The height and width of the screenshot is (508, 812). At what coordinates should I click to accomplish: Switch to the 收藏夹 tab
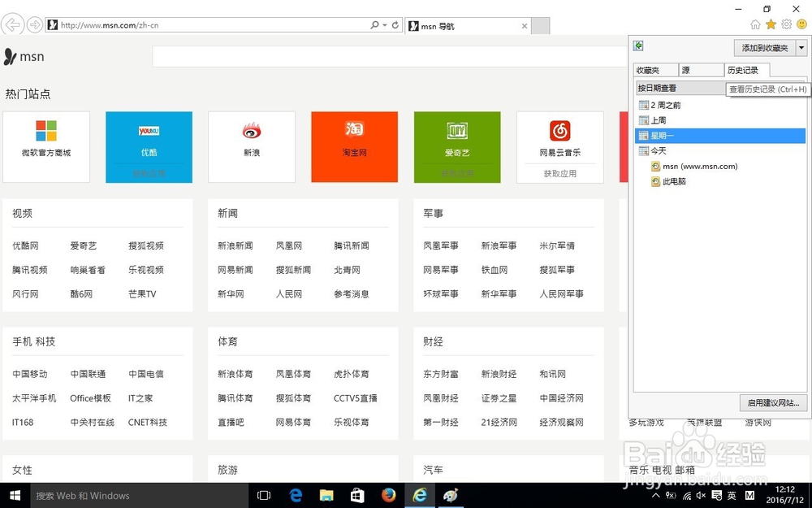[655, 70]
